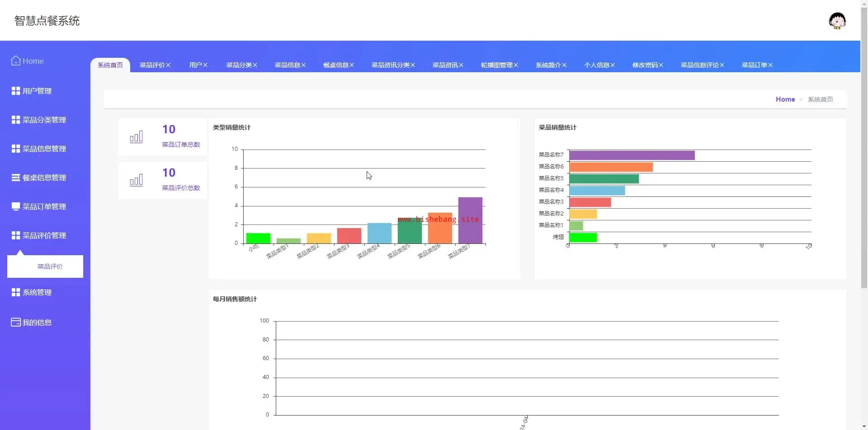Screen dimensions: 868x430
Task: Click the 我的信息 card icon
Action: tap(16, 322)
